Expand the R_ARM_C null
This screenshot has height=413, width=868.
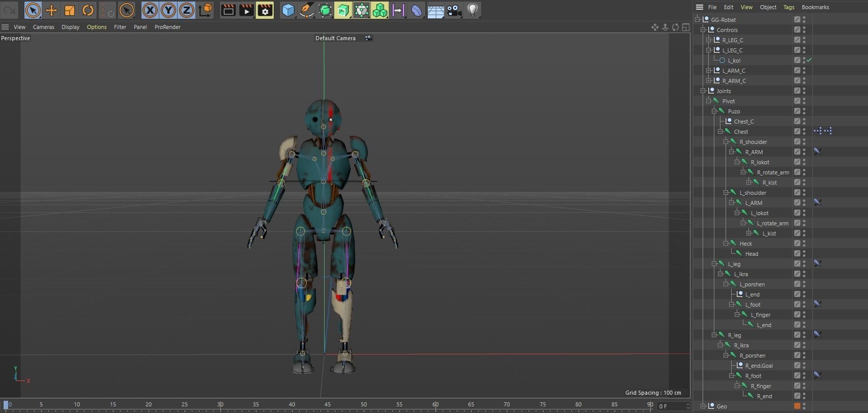tap(709, 81)
